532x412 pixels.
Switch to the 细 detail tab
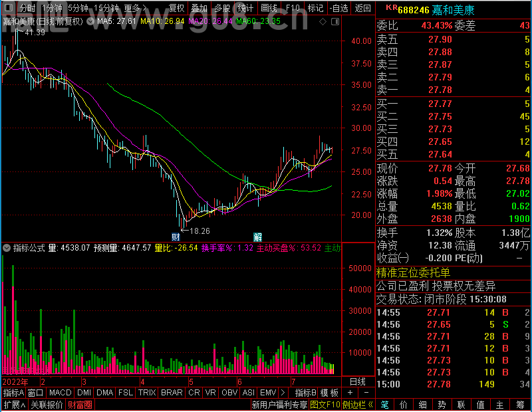pyautogui.click(x=423, y=405)
